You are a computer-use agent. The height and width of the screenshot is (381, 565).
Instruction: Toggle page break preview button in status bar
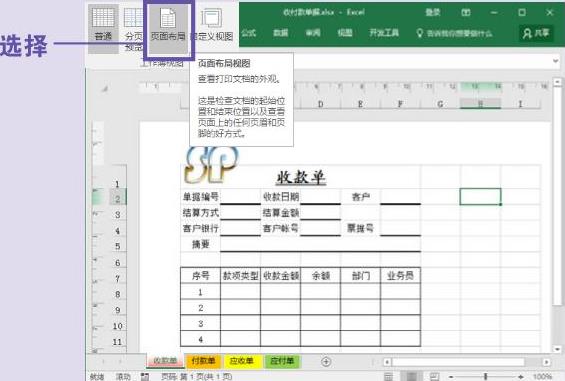pos(435,377)
